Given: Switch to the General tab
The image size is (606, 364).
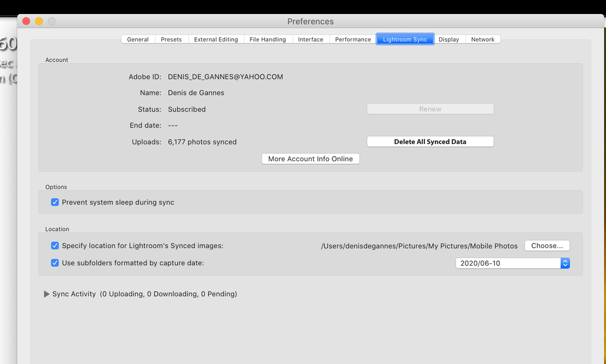Looking at the screenshot, I should click(138, 39).
